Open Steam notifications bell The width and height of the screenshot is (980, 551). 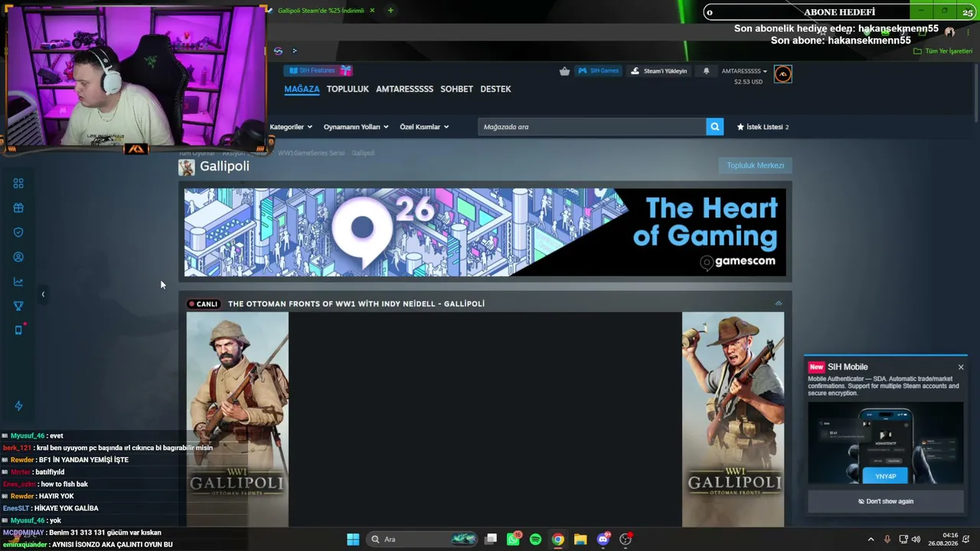tap(706, 71)
